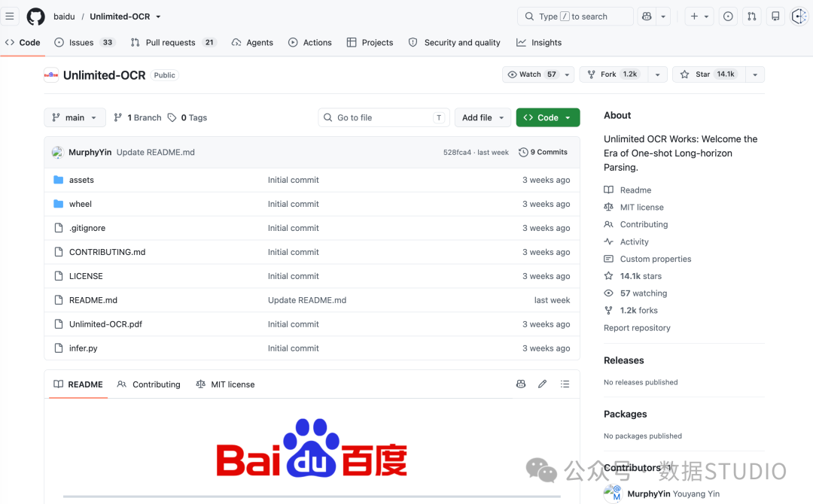
Task: Open Unlimited-OCR.pdf file
Action: pyautogui.click(x=105, y=324)
